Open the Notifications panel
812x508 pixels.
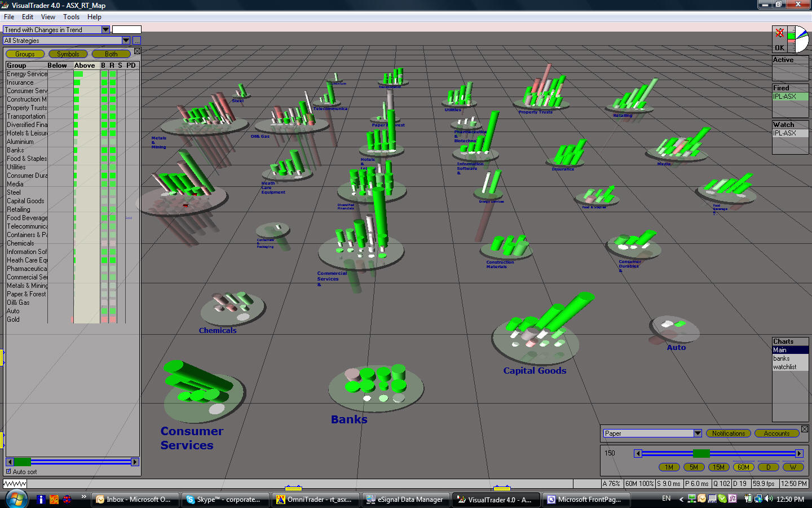pyautogui.click(x=729, y=433)
